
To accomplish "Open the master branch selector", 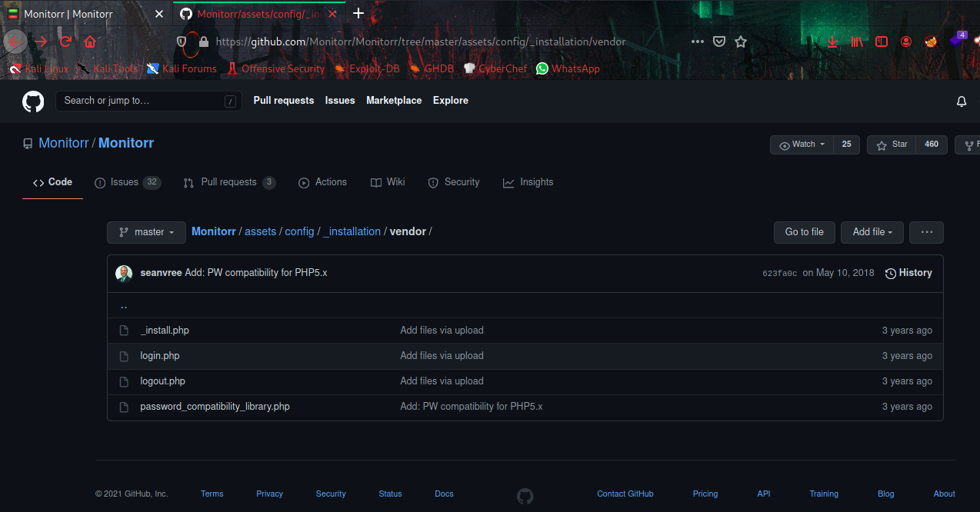I will coord(146,232).
